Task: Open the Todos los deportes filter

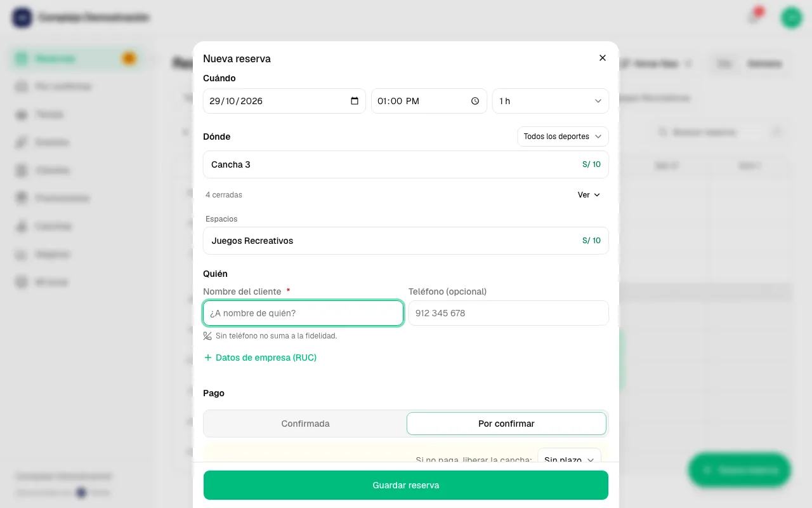Action: pyautogui.click(x=563, y=137)
